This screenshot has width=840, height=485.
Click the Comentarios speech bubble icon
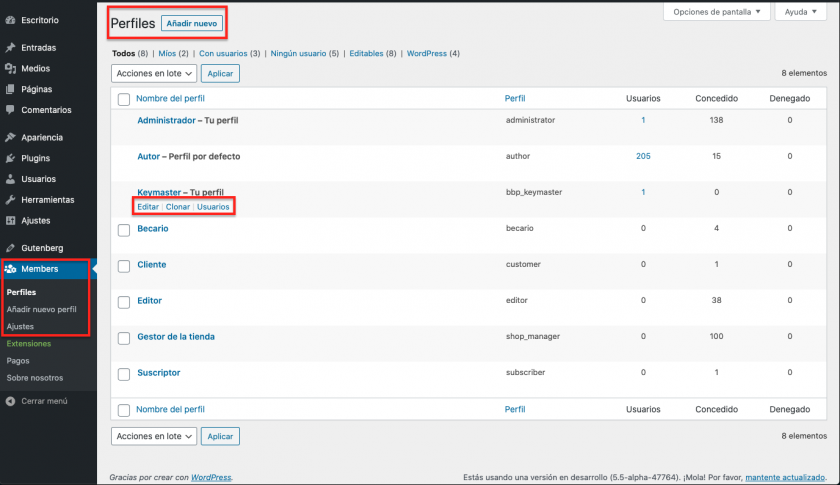10,110
